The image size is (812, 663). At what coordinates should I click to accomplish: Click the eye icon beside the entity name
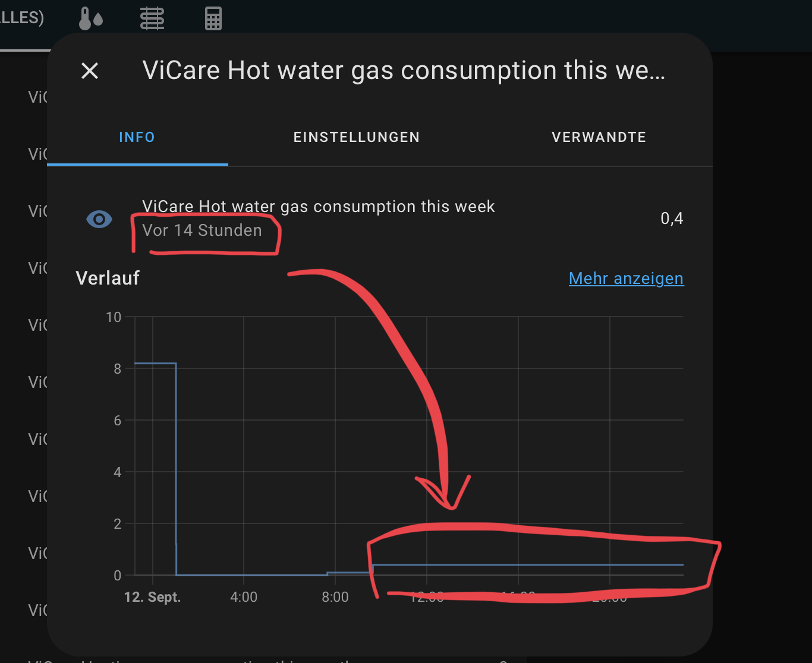[99, 219]
